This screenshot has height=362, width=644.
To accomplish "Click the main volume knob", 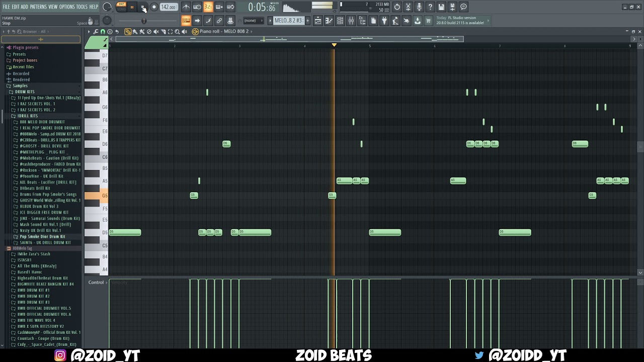I will pos(107,7).
